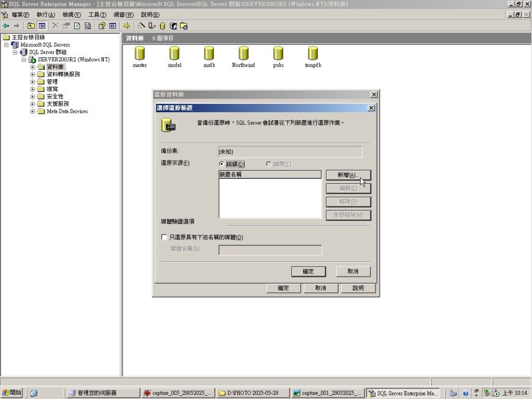Click the msdb database icon
Image resolution: width=532 pixels, height=399 pixels.
(x=209, y=54)
